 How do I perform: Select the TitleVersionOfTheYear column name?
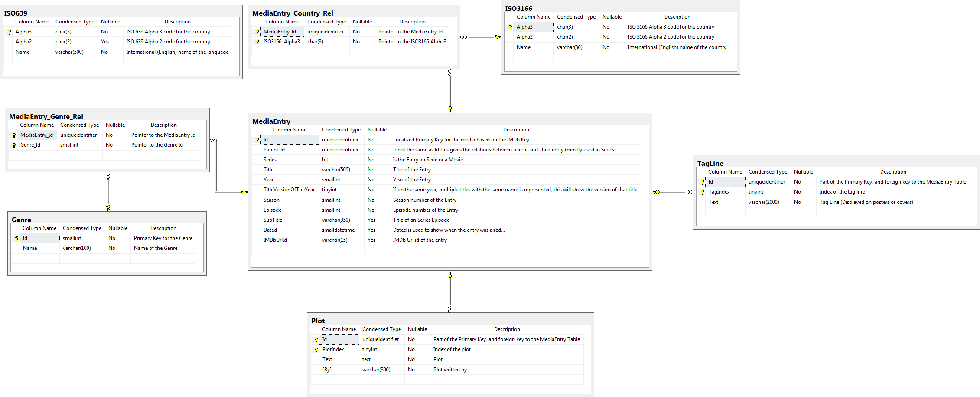289,190
